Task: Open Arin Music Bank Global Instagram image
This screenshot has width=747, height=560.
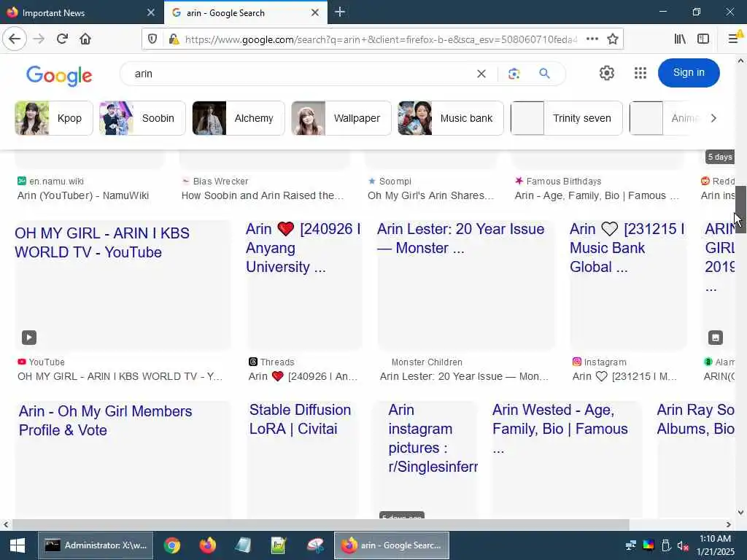Action: point(628,285)
